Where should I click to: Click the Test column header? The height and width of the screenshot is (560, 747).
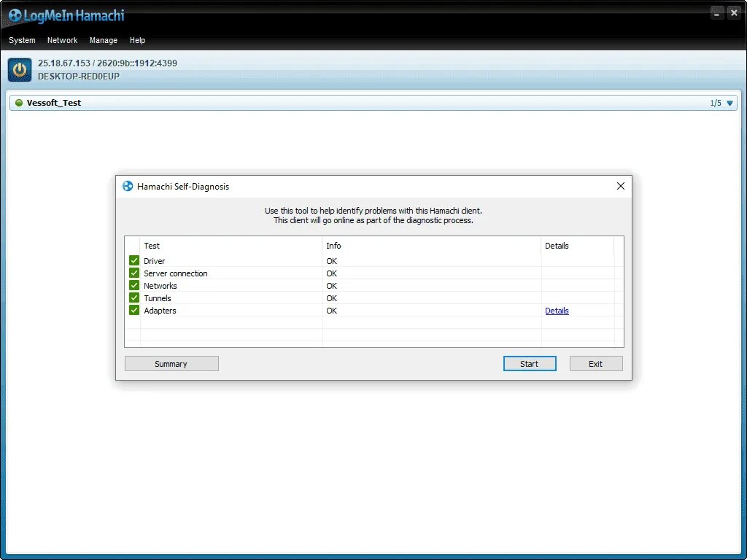pos(231,246)
